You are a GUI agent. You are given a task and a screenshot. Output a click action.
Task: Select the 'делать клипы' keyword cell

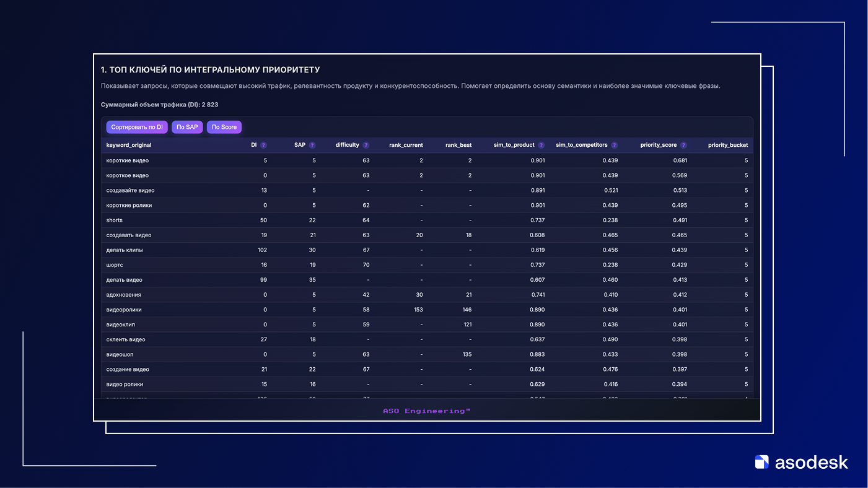(125, 250)
